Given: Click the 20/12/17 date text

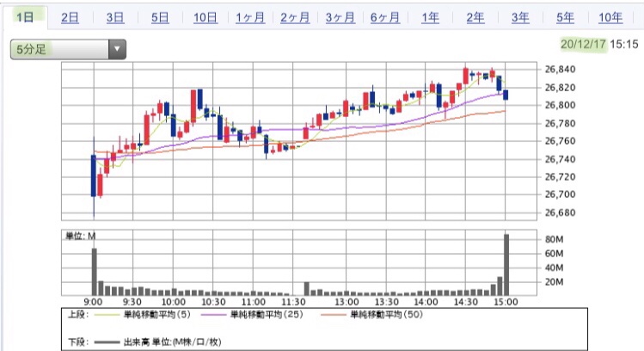Looking at the screenshot, I should point(583,44).
